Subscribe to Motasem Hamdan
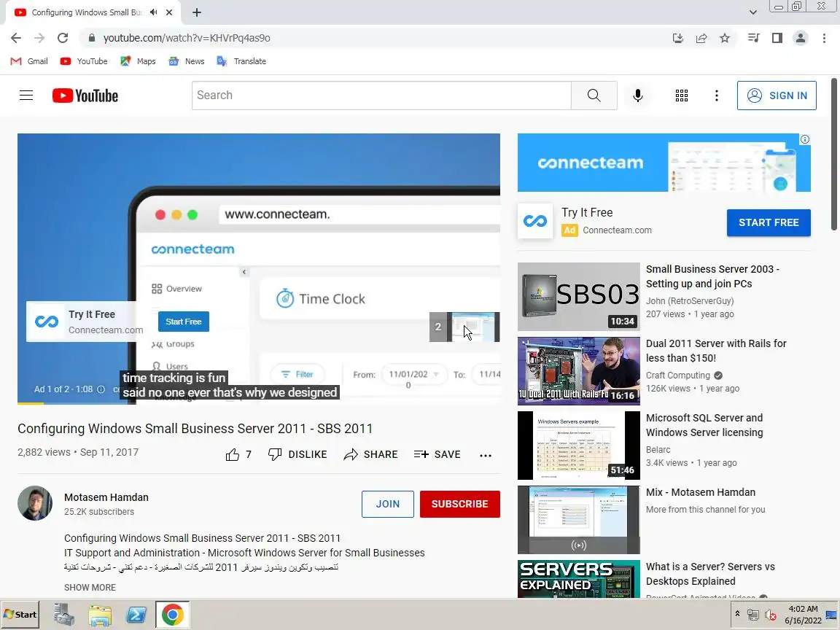Screen dimensions: 840x630 pyautogui.click(x=459, y=504)
